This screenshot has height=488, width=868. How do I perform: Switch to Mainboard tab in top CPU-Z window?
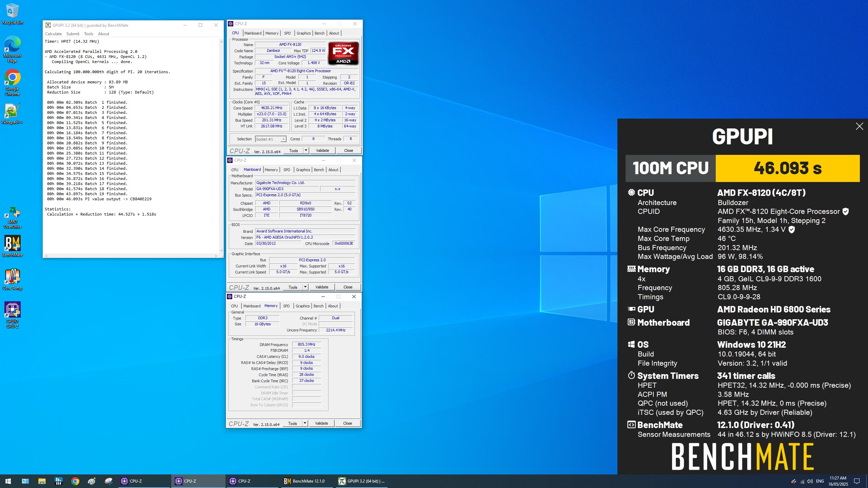tap(253, 33)
